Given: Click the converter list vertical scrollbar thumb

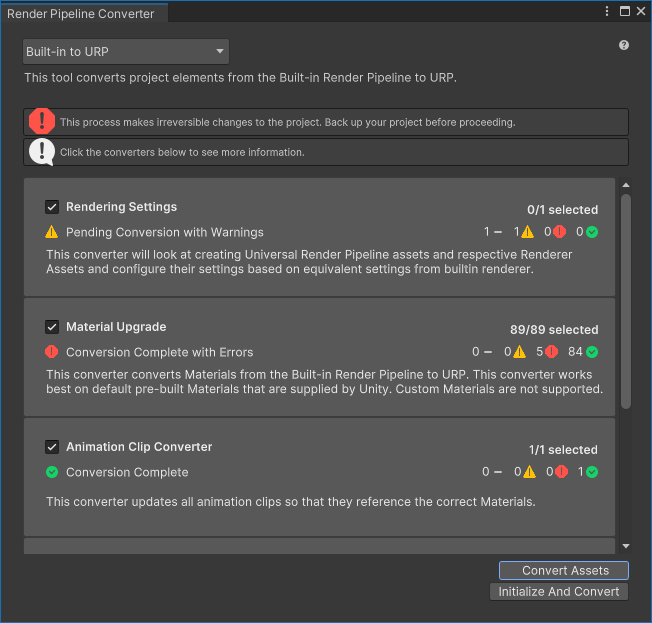Looking at the screenshot, I should (626, 300).
